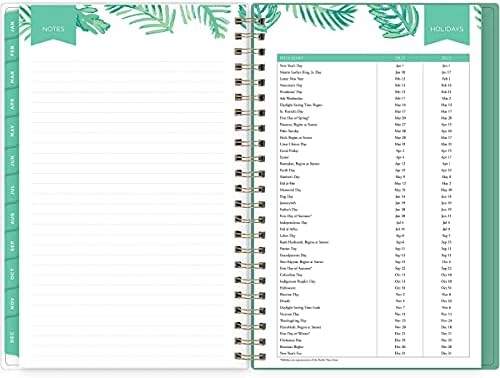Select the Martin Luther King, Jr. Day row
500x378 pixels.
(x=373, y=72)
